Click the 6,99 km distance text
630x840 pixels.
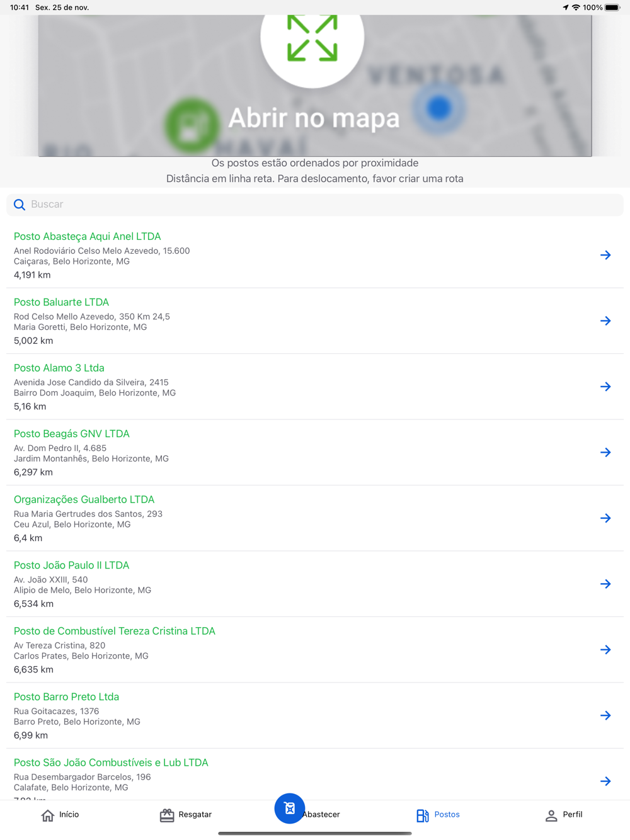[x=31, y=736]
